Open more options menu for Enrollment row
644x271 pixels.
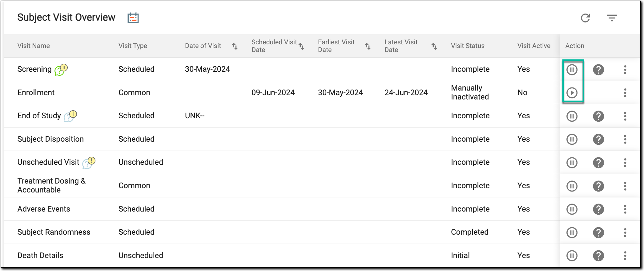click(625, 93)
